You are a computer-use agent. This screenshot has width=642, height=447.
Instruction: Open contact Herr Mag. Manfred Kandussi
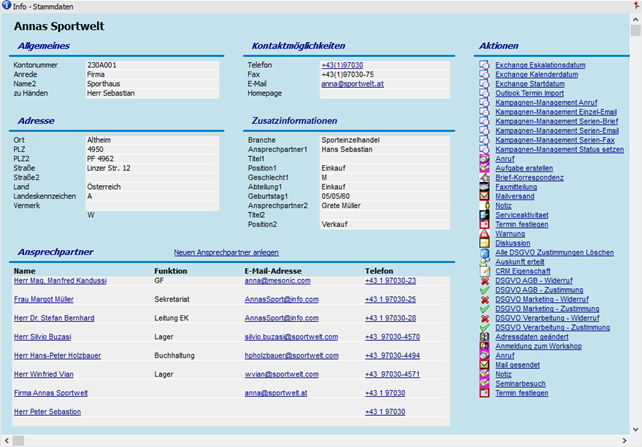click(61, 281)
